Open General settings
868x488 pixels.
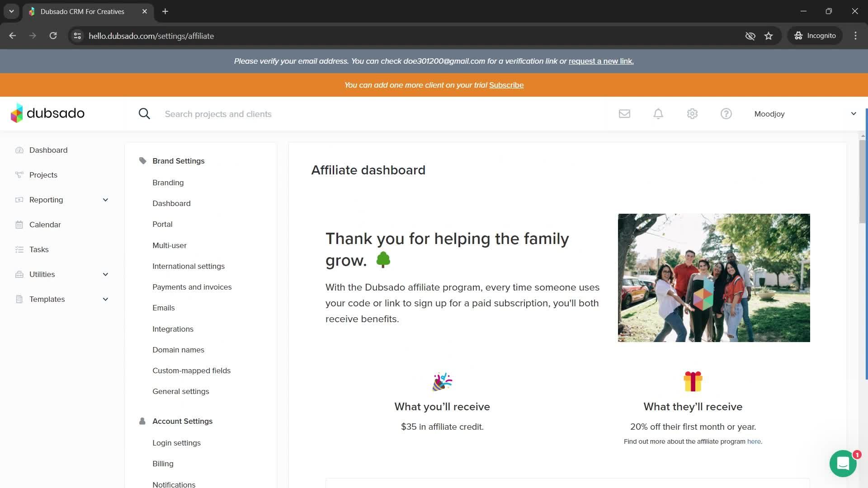(x=181, y=391)
